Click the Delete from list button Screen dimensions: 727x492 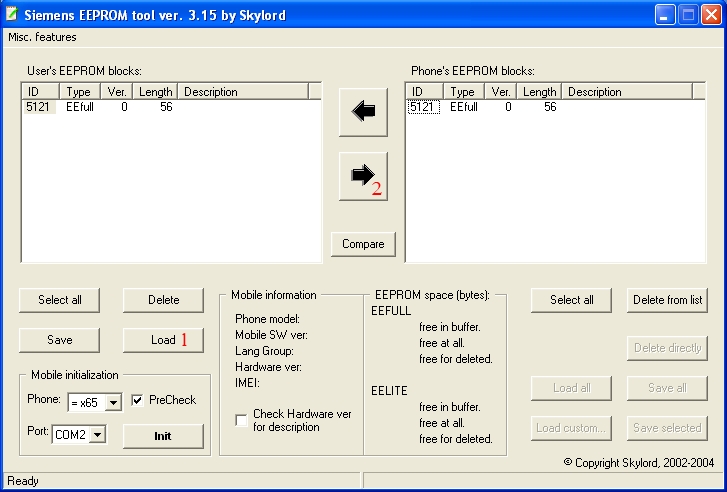pyautogui.click(x=667, y=300)
